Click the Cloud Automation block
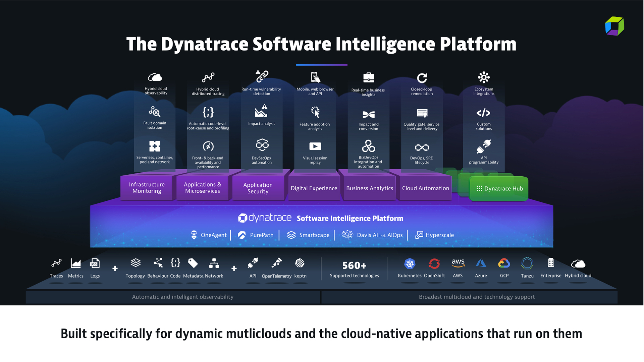The width and height of the screenshot is (644, 362). coord(425,188)
